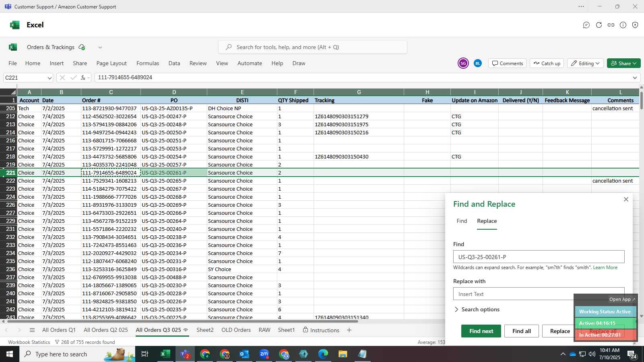This screenshot has width=644, height=362.
Task: Click Open App in status widget
Action: tap(622, 299)
